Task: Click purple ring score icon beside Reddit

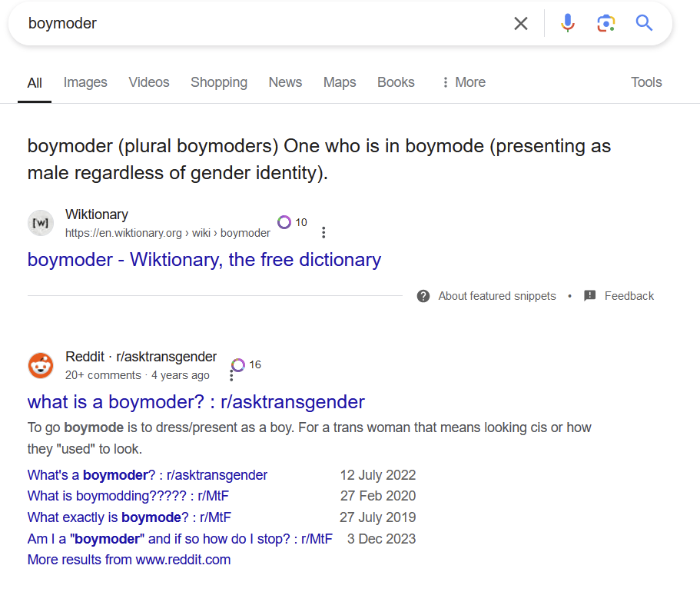Action: coord(238,364)
